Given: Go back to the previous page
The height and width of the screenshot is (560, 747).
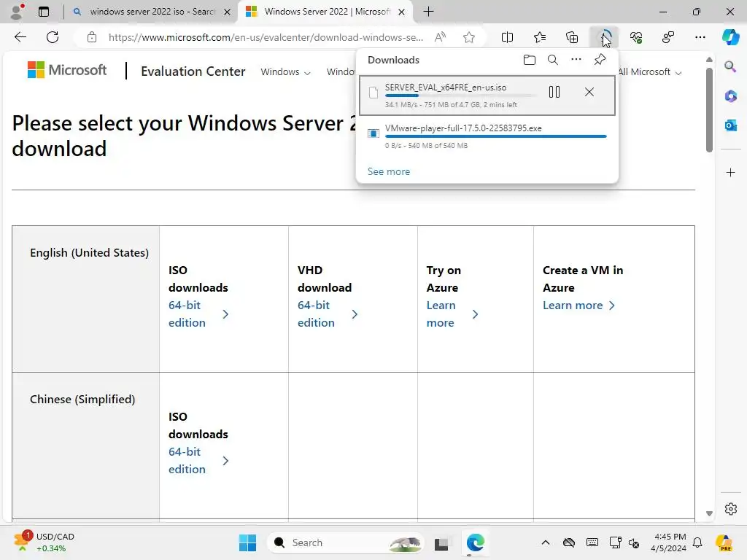Looking at the screenshot, I should coord(20,37).
